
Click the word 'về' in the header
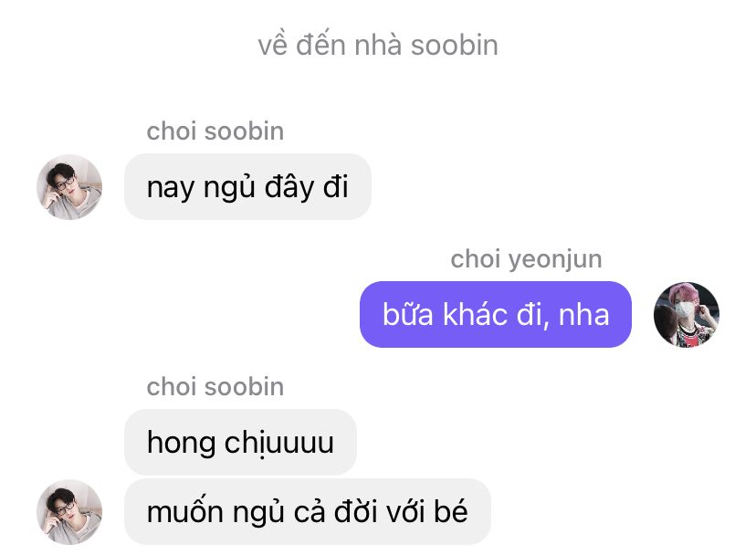[x=272, y=45]
